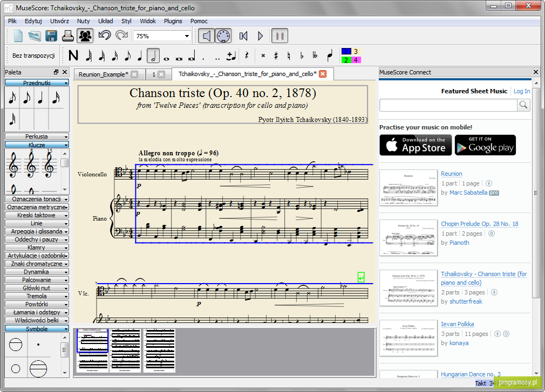
Task: Click the Log In link
Action: pyautogui.click(x=522, y=91)
